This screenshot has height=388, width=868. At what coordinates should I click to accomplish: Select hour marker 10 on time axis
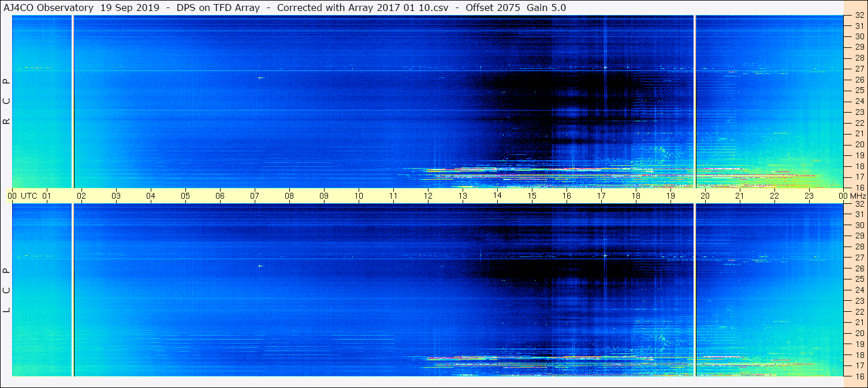coord(359,196)
